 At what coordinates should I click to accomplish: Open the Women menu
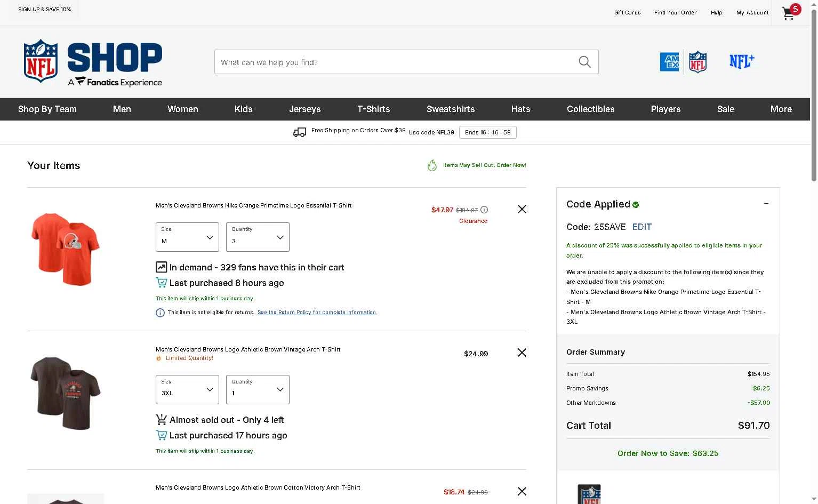(x=183, y=109)
